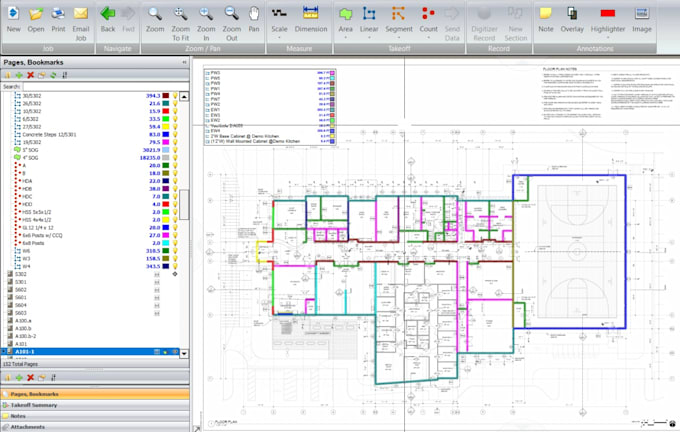Screen dimensions: 680x432
Task: Add a Note annotation
Action: (x=546, y=20)
